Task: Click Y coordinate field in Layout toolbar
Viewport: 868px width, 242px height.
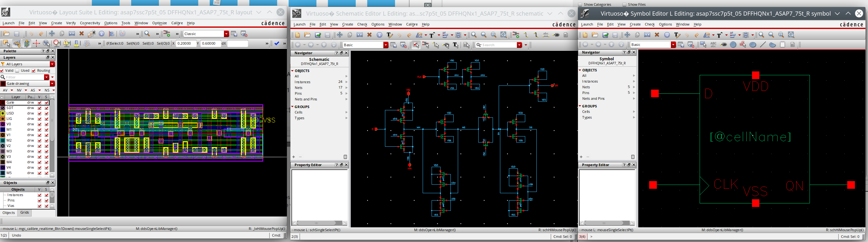Action: tap(210, 43)
